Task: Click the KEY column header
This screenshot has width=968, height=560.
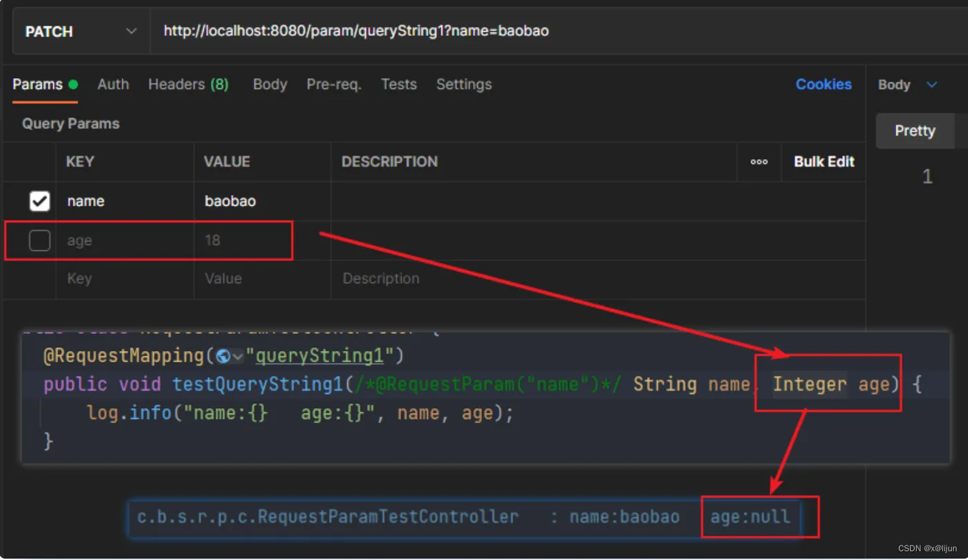Action: [80, 162]
